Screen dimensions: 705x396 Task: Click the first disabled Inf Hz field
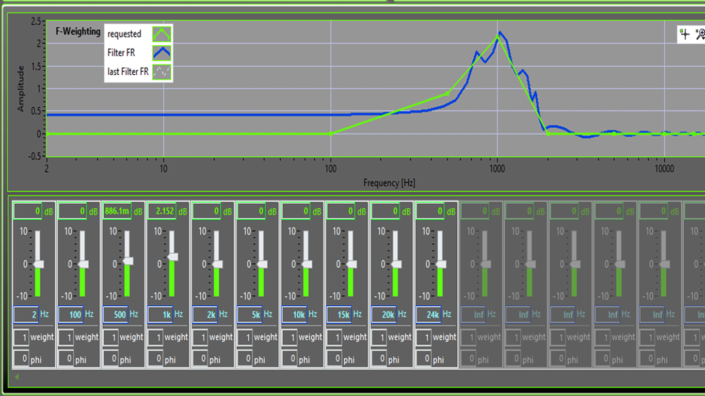[473, 315]
